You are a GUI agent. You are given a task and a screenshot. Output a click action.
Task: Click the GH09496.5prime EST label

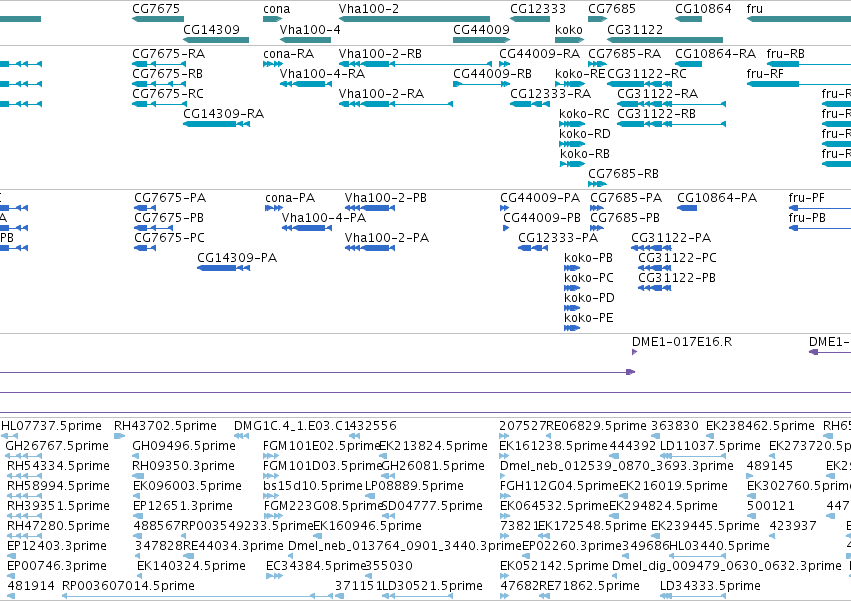pyautogui.click(x=184, y=446)
